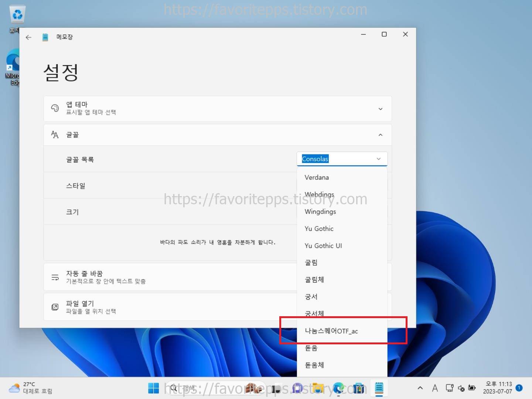The width and height of the screenshot is (532, 399).
Task: Open Microsoft Store from the taskbar
Action: 359,389
